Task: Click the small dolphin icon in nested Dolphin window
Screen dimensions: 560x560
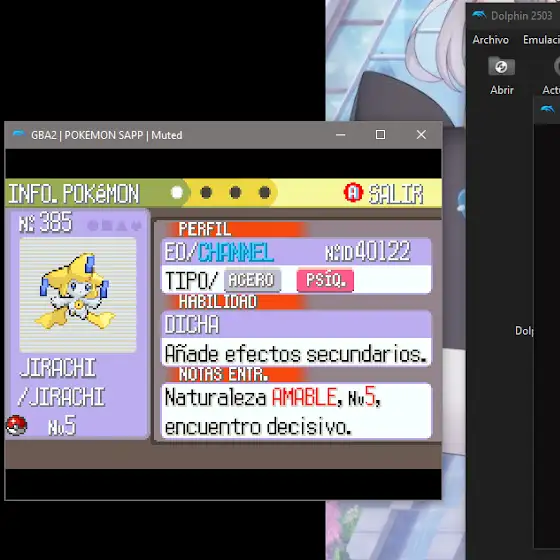Action: [547, 109]
